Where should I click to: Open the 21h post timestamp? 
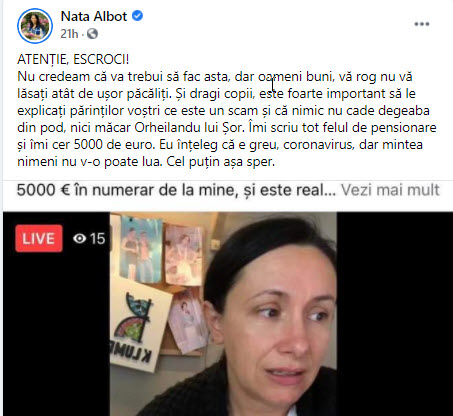(x=69, y=34)
